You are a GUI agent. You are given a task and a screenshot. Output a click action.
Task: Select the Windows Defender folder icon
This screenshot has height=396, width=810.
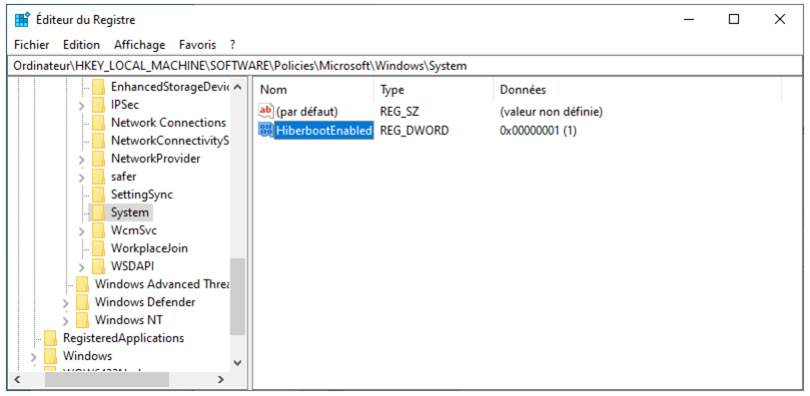83,302
